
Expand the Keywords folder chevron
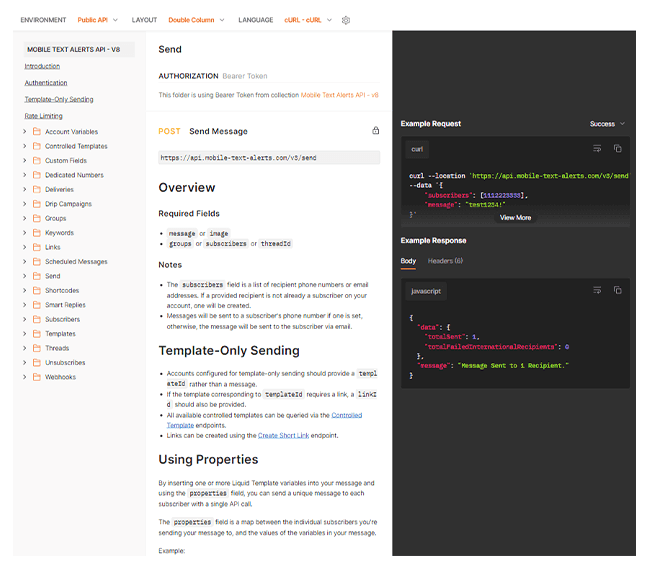(x=24, y=233)
